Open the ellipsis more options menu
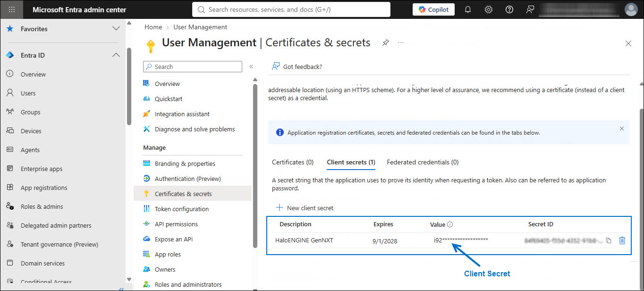The width and height of the screenshot is (644, 291). 401,43
